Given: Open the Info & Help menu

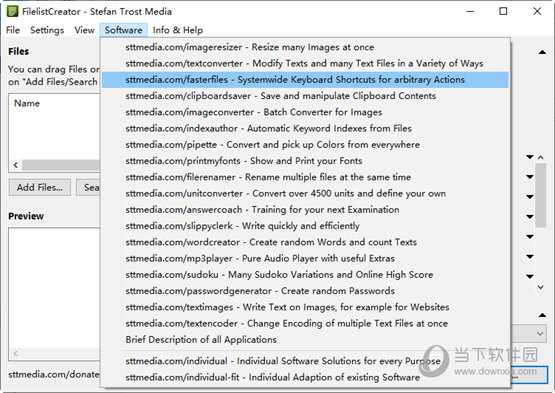Looking at the screenshot, I should pos(178,30).
